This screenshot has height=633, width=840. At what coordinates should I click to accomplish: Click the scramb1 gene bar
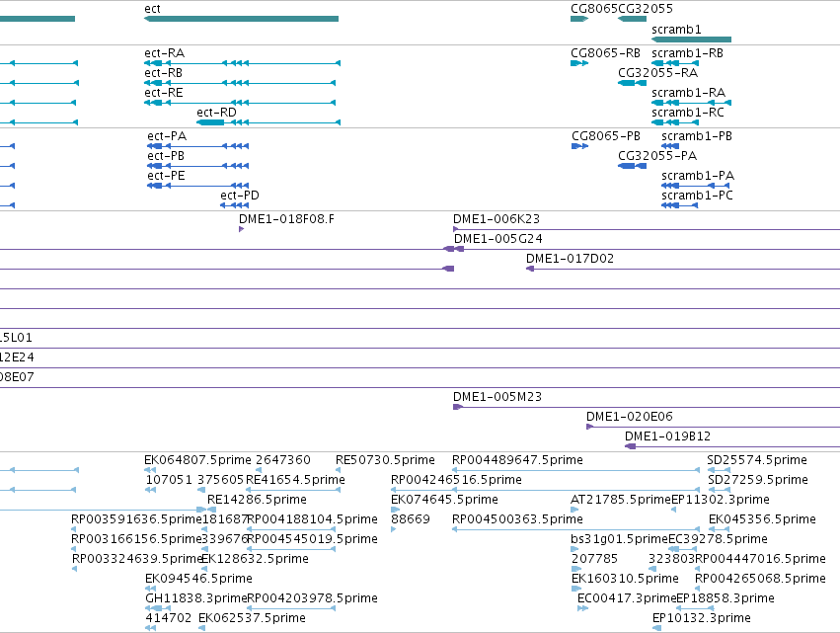(691, 40)
